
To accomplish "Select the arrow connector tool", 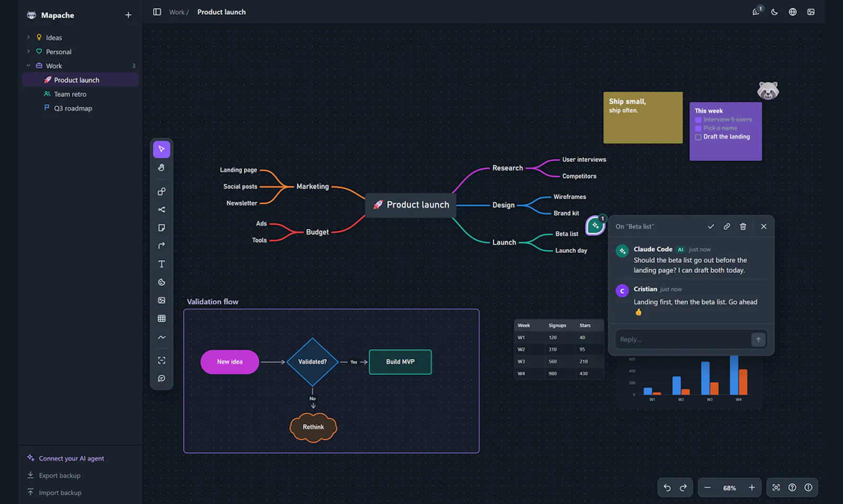I will (162, 245).
